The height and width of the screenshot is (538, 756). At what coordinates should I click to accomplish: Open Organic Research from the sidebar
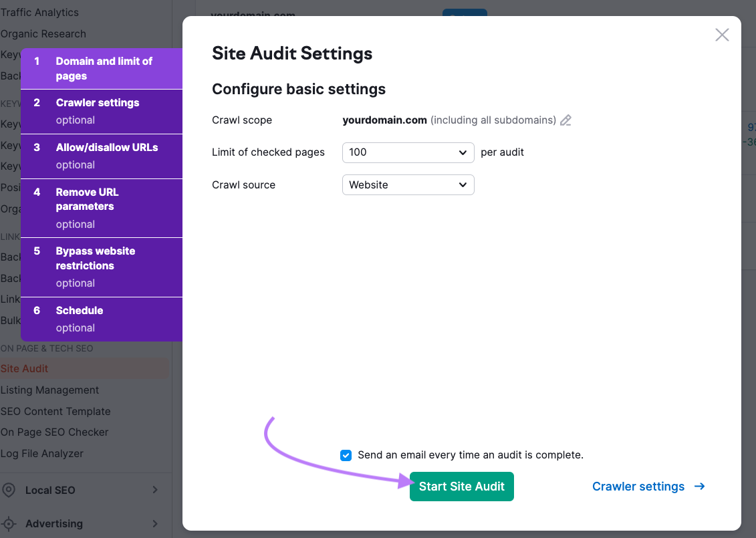[43, 33]
